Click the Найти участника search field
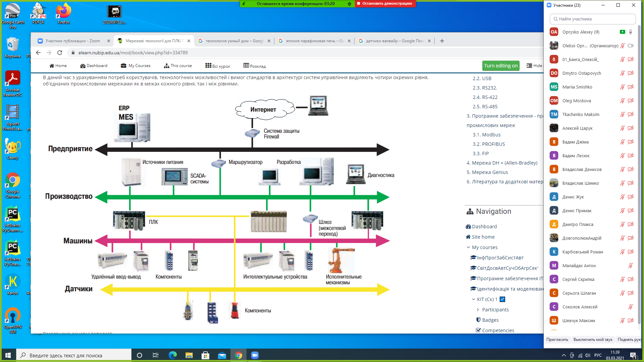 (x=593, y=19)
